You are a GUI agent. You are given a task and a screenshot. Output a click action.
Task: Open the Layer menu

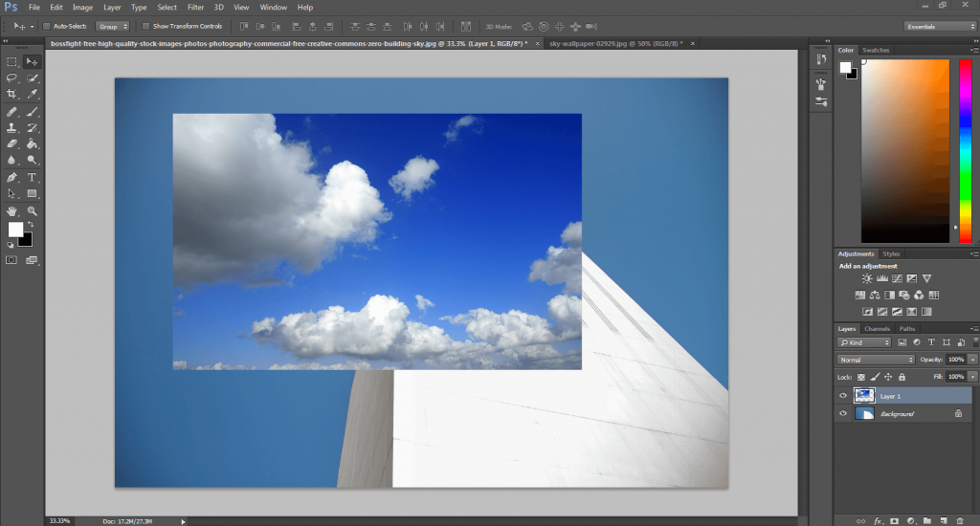112,8
